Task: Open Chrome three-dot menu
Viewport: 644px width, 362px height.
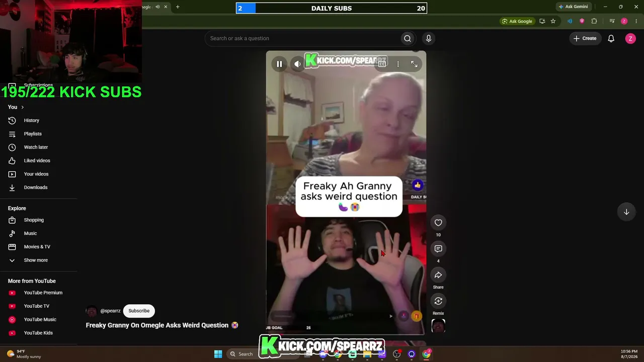Action: (x=636, y=21)
